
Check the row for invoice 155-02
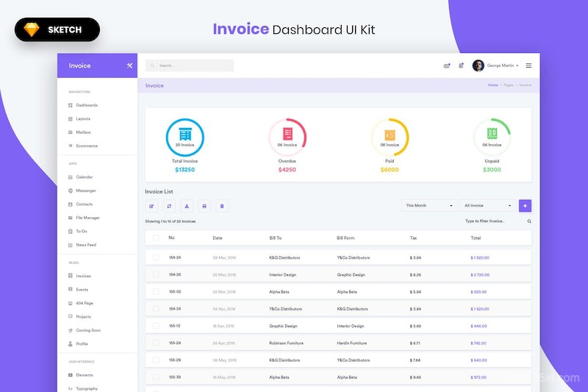[156, 291]
